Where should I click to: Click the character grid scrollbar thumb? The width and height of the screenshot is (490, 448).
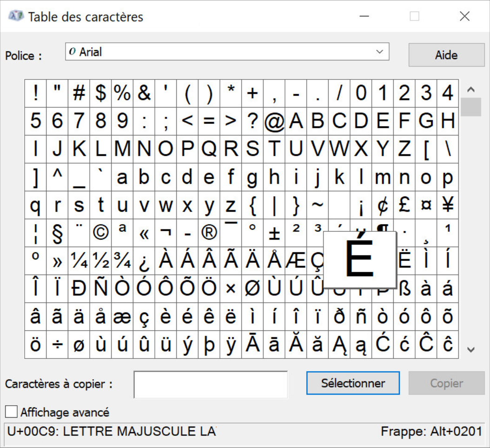(470, 107)
